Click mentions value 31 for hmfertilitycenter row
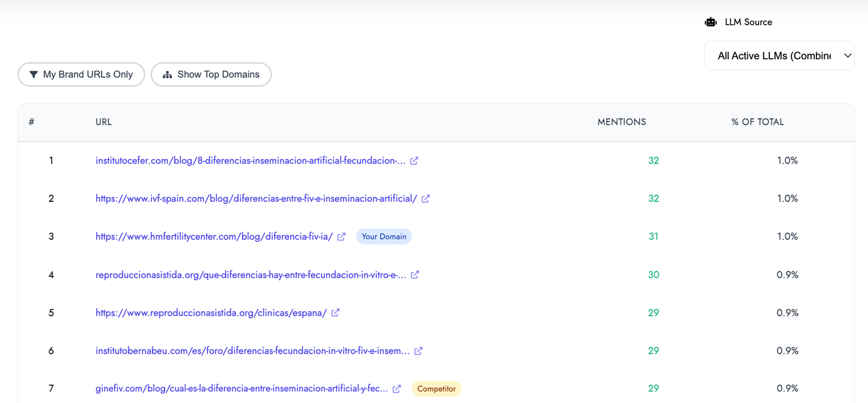868x403 pixels. pyautogui.click(x=653, y=237)
